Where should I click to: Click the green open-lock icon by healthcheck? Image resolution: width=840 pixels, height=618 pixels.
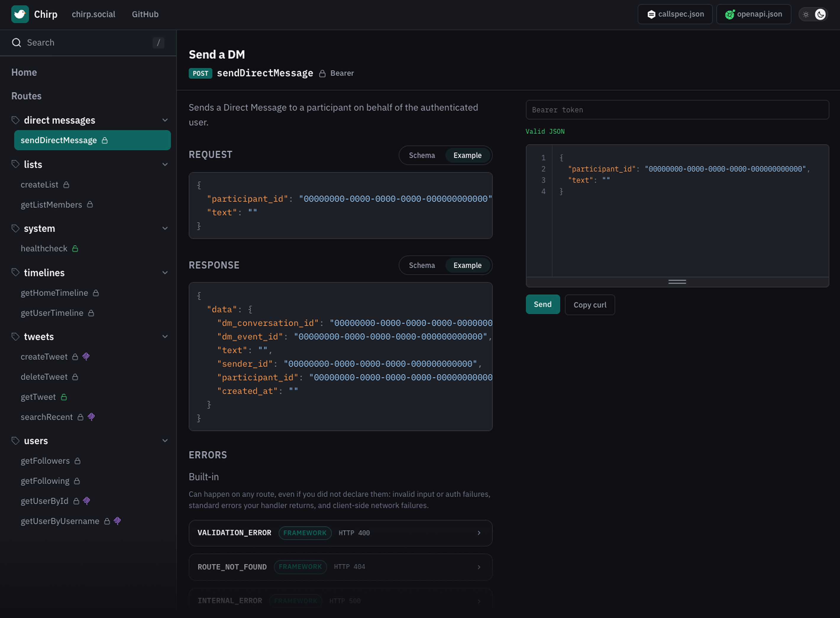pyautogui.click(x=75, y=248)
